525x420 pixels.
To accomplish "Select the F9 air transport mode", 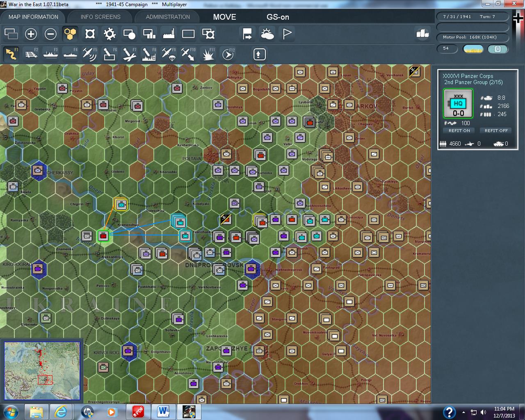I will coord(169,54).
